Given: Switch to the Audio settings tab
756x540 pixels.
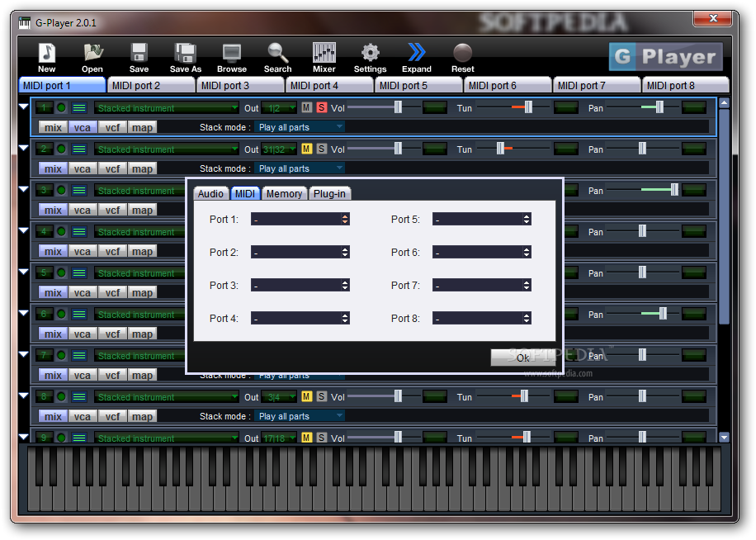Looking at the screenshot, I should coord(210,193).
